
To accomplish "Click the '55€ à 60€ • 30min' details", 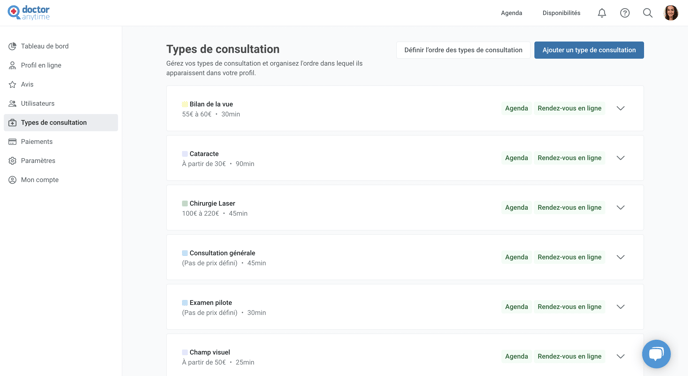I will coord(211,114).
